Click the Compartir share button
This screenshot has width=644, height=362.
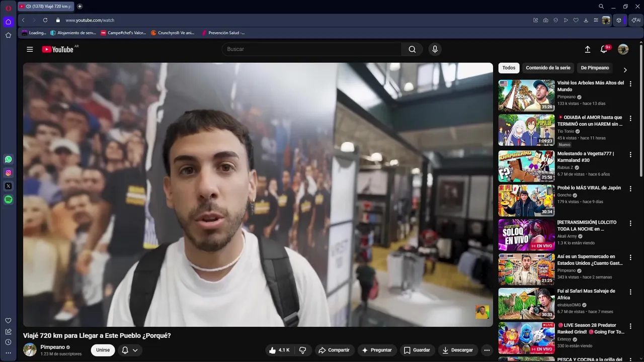pyautogui.click(x=334, y=350)
